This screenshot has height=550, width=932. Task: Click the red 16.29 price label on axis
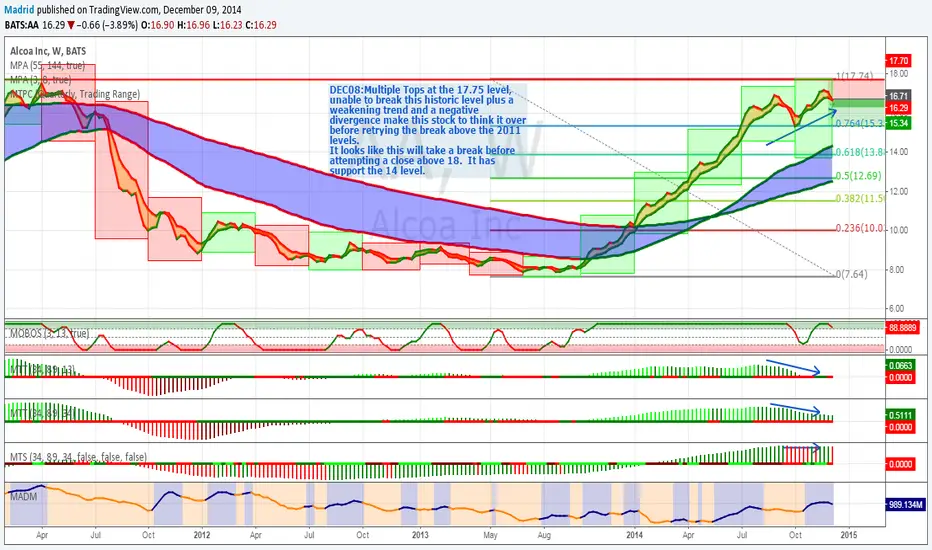click(x=898, y=108)
